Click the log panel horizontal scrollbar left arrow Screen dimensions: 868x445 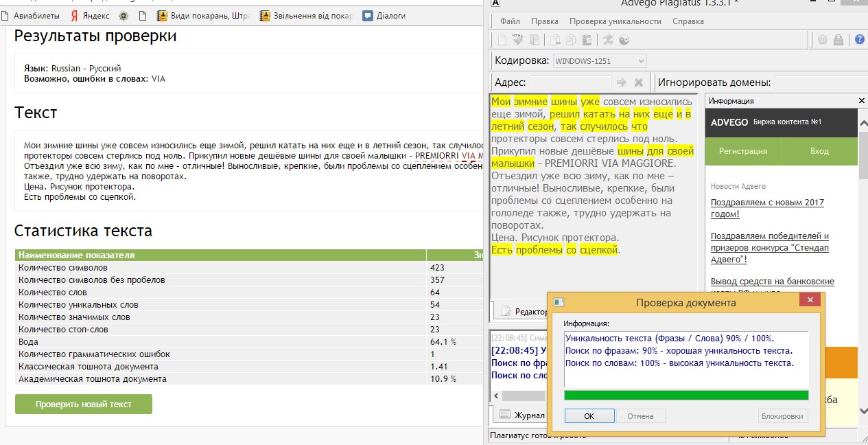click(495, 396)
